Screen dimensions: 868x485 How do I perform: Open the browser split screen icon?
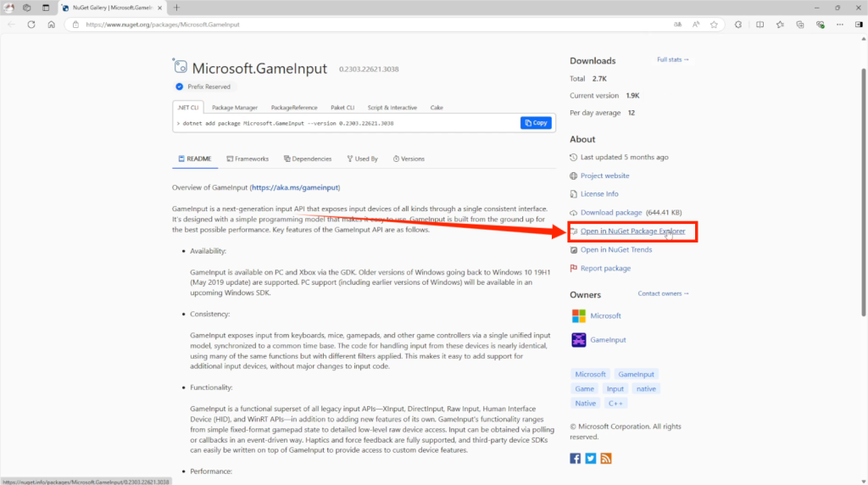tap(759, 25)
